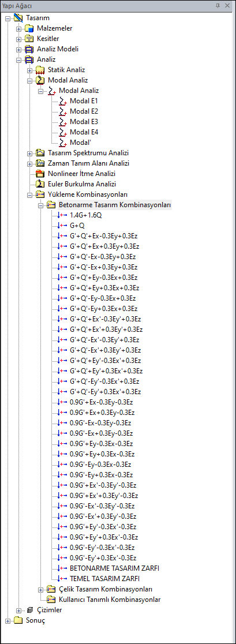This screenshot has width=236, height=644.
Task: Click the pin icon on Yapı Ağacı panel
Action: [x=218, y=6]
